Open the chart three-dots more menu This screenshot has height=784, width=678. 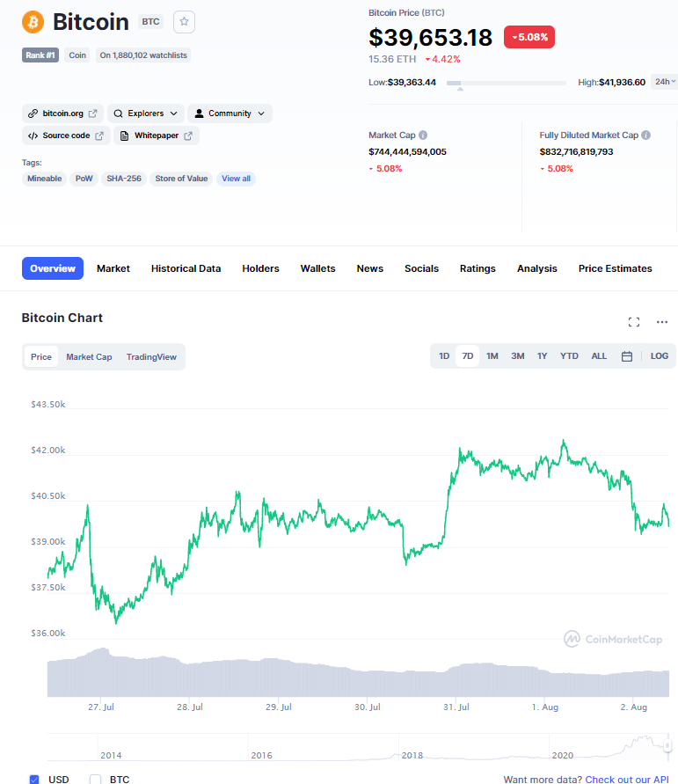pos(662,322)
